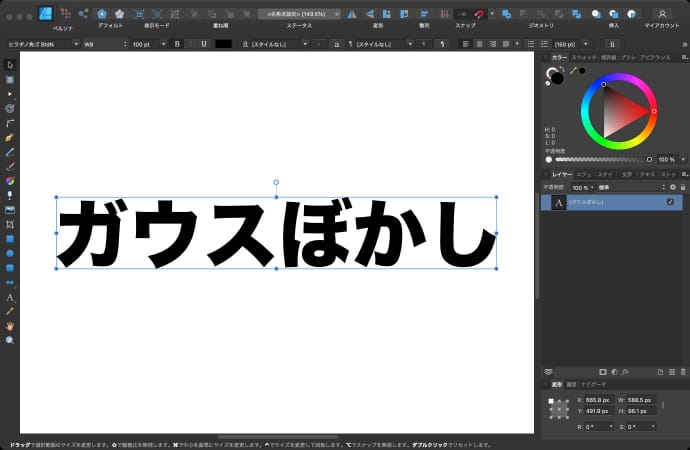690x450 pixels.
Task: Toggle bold (B) text formatting
Action: click(177, 44)
